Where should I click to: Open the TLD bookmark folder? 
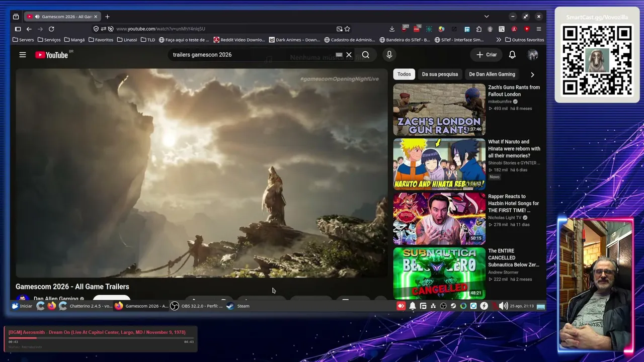pos(148,40)
